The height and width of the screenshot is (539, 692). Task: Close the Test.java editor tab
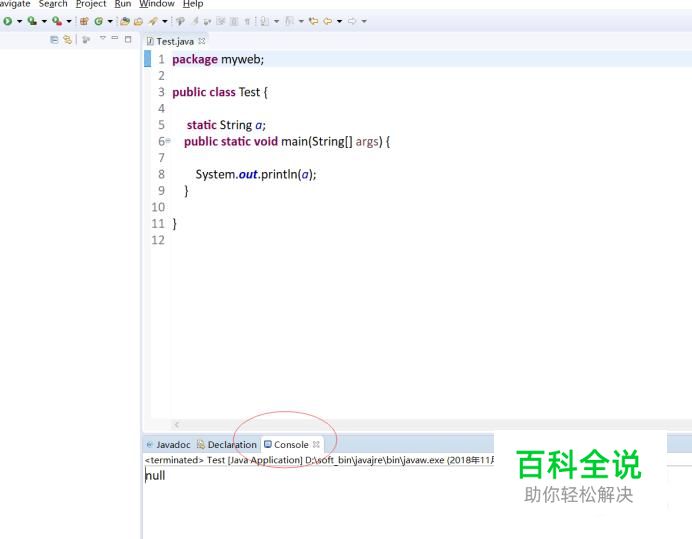[202, 41]
